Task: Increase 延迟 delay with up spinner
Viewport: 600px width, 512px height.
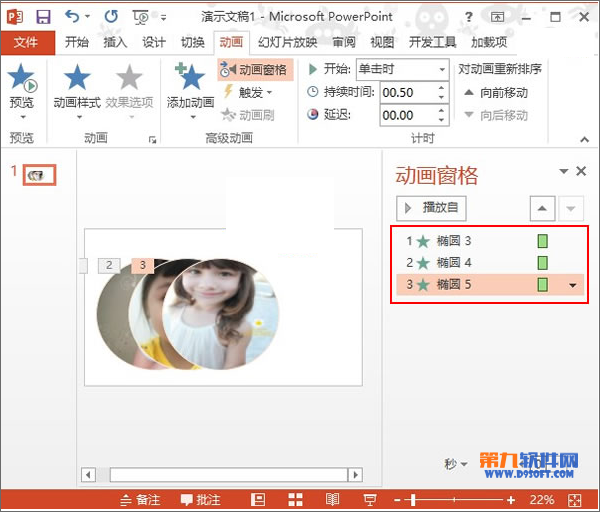Action: pyautogui.click(x=442, y=111)
